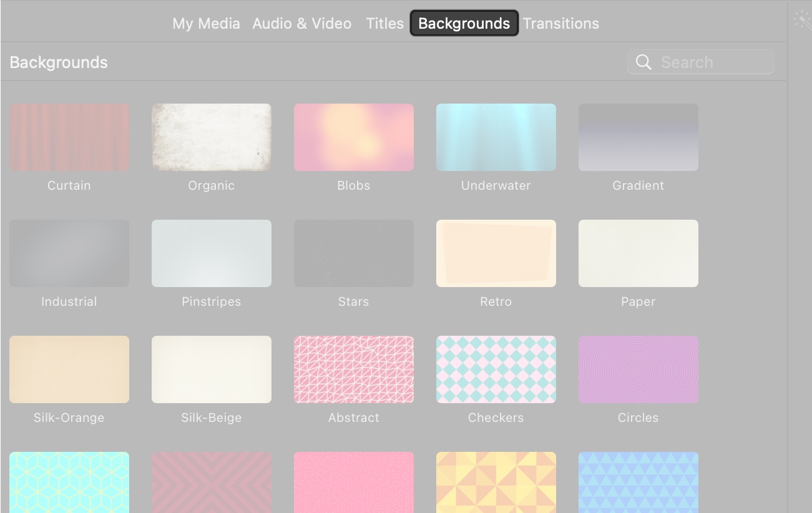Select the currently active Backgrounds tab
The image size is (812, 513).
tap(464, 23)
